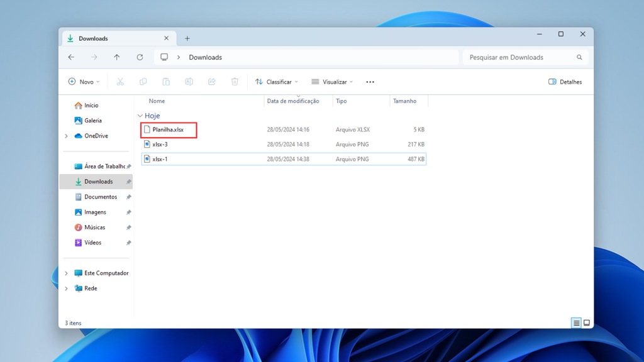Unpin Documentos using its pin icon
The image size is (644, 362).
pyautogui.click(x=128, y=197)
